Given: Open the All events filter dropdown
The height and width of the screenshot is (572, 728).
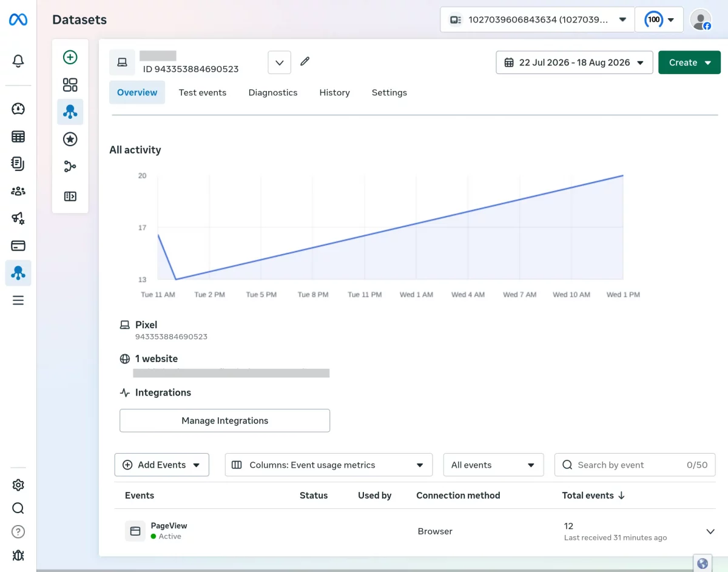Looking at the screenshot, I should [x=493, y=465].
